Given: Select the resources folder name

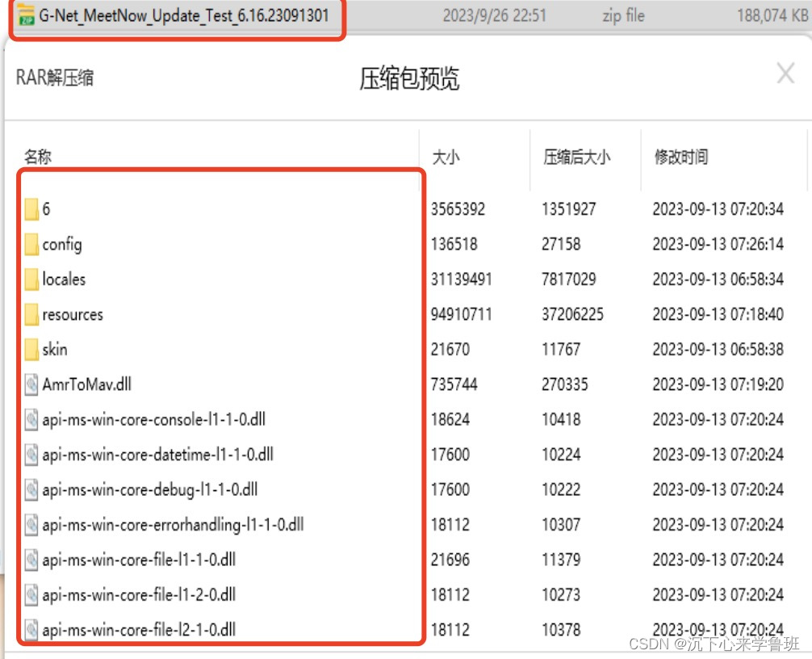Looking at the screenshot, I should [x=73, y=314].
